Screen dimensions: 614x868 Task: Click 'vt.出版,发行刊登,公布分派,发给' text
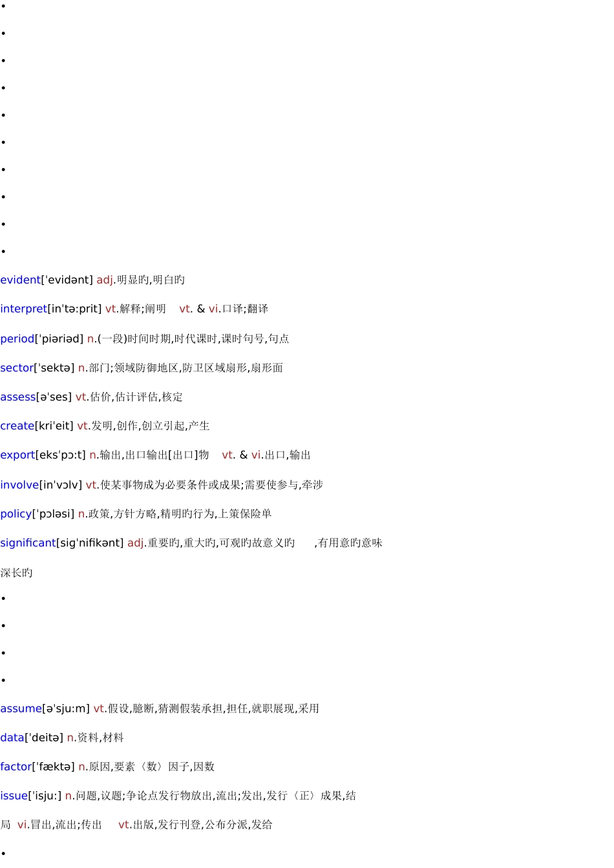coord(195,825)
